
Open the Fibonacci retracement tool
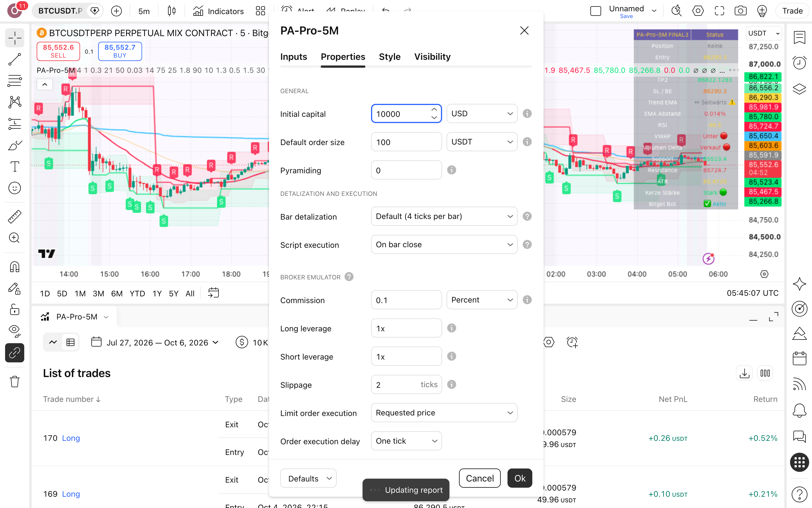[14, 81]
